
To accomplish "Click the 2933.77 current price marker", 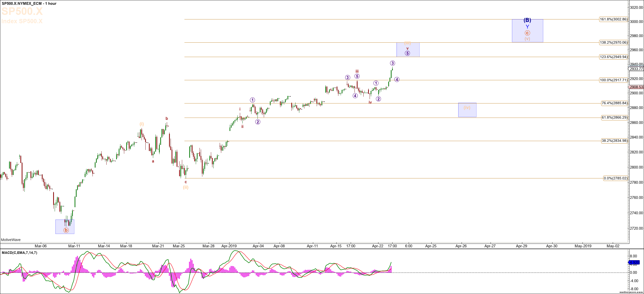I will pyautogui.click(x=636, y=69).
